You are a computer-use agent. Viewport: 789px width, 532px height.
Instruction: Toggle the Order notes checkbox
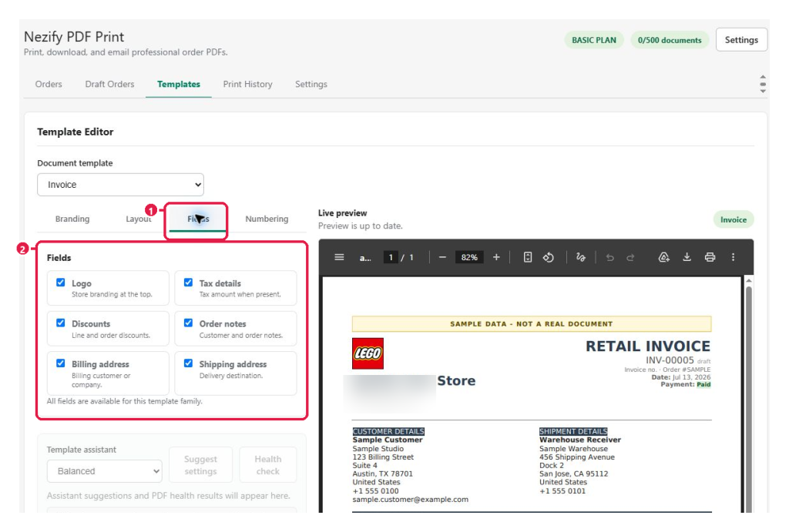pyautogui.click(x=188, y=323)
